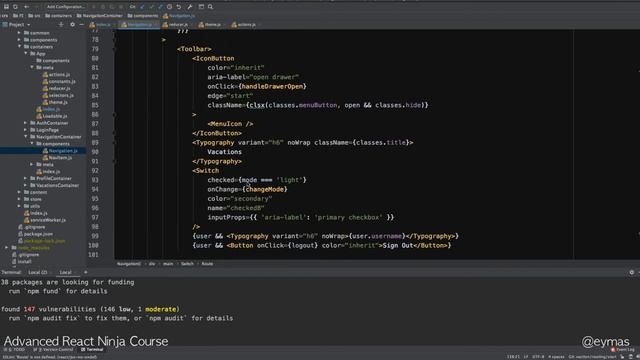This screenshot has height=360, width=640.
Task: Select NavItem.js in project tree
Action: [x=57, y=158]
